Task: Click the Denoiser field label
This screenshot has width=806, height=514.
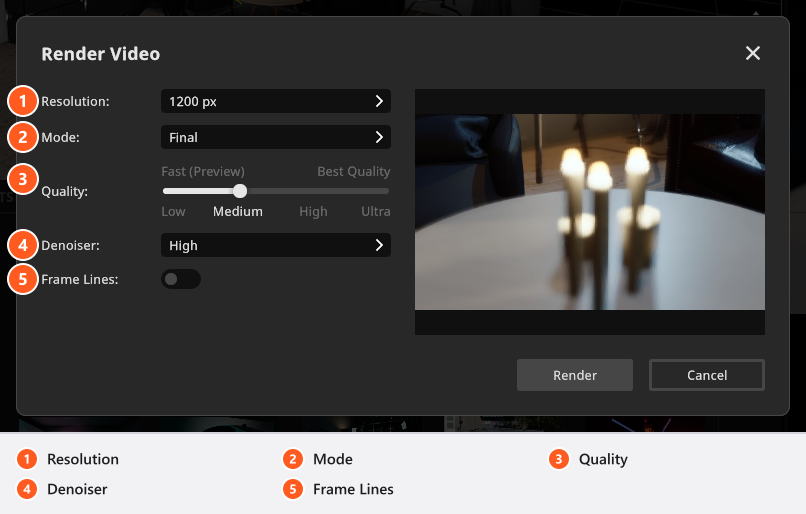Action: [x=70, y=245]
